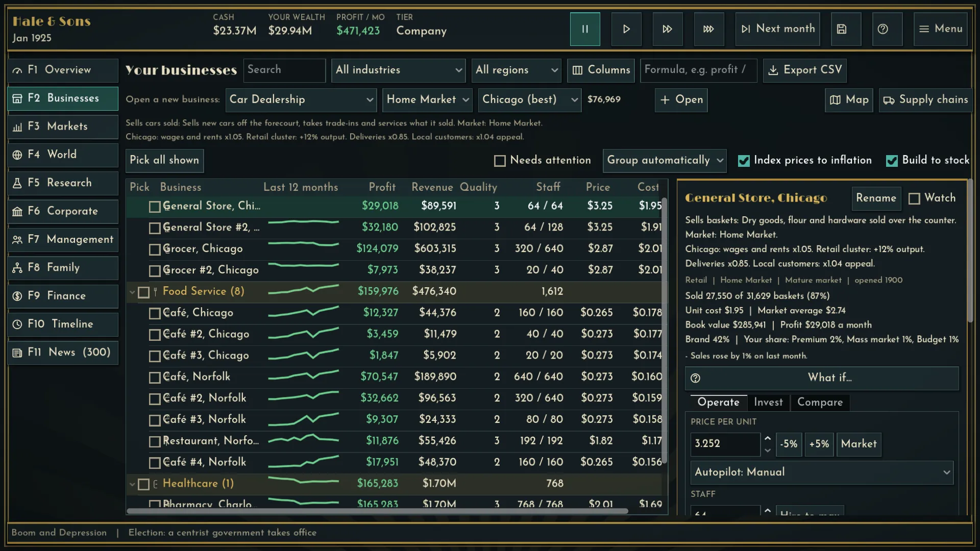This screenshot has width=980, height=551.
Task: Open F4 World globe section
Action: 63,155
